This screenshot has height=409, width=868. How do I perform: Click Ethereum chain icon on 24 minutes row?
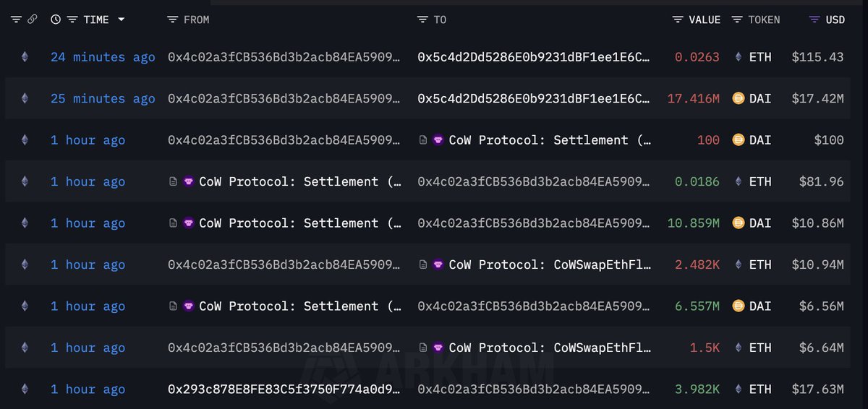coord(25,56)
